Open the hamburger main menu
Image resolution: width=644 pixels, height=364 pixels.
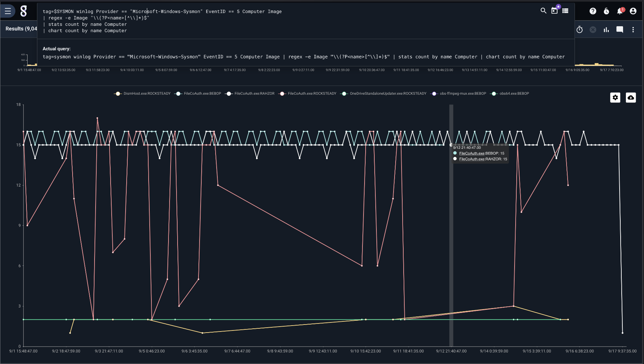pos(8,11)
